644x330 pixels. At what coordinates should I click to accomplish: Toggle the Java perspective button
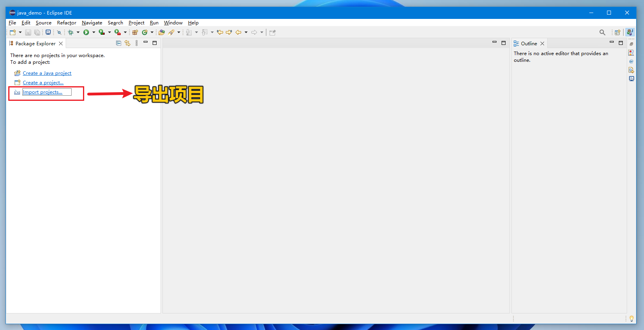click(630, 32)
